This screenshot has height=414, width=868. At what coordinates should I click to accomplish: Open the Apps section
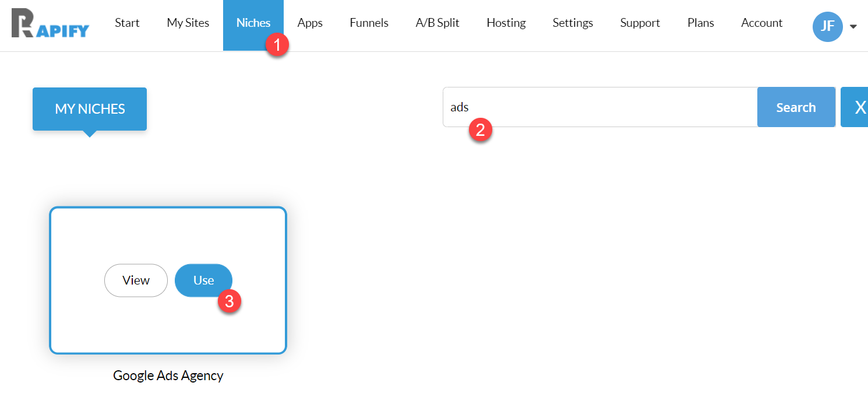pos(310,23)
